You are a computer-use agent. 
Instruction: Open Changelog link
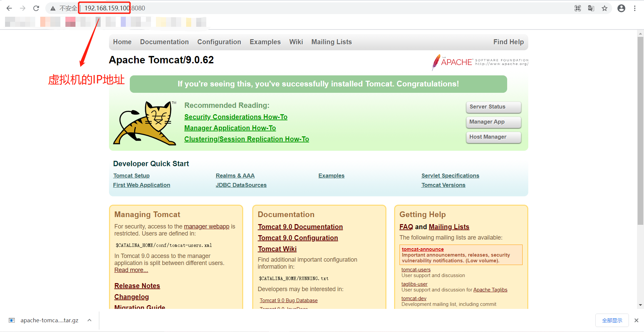pos(131,297)
